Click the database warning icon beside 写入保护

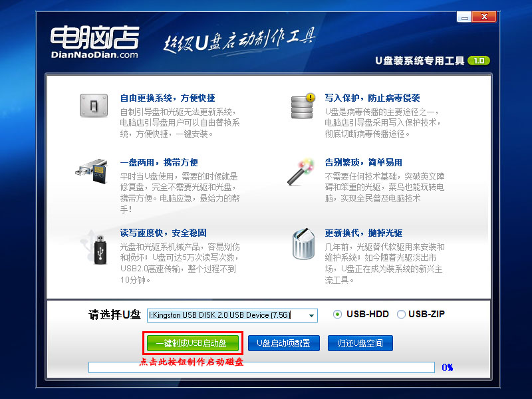(301, 106)
